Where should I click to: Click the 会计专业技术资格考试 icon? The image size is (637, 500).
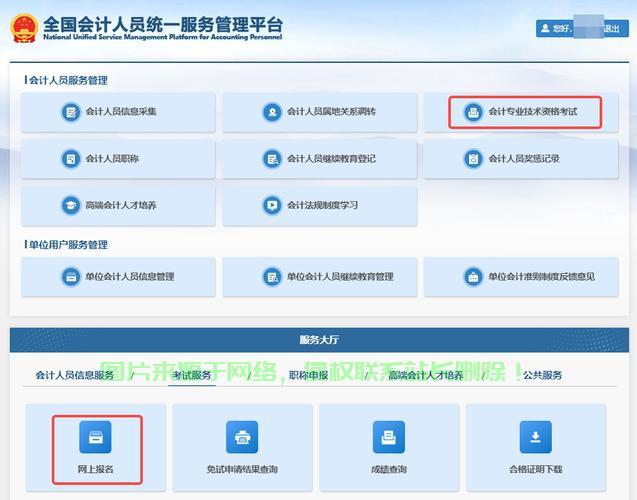click(x=473, y=113)
